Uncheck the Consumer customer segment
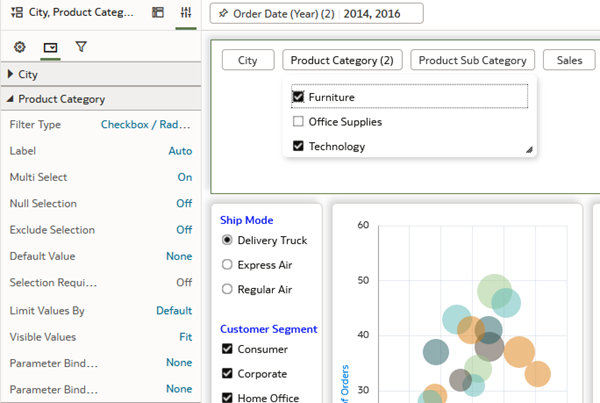Screen dimensions: 600x403 pos(226,349)
